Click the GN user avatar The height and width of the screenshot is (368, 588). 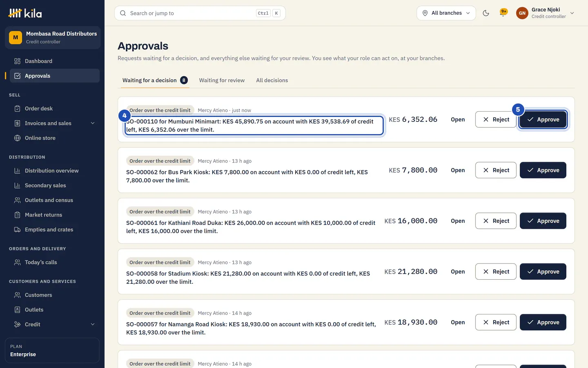(522, 13)
